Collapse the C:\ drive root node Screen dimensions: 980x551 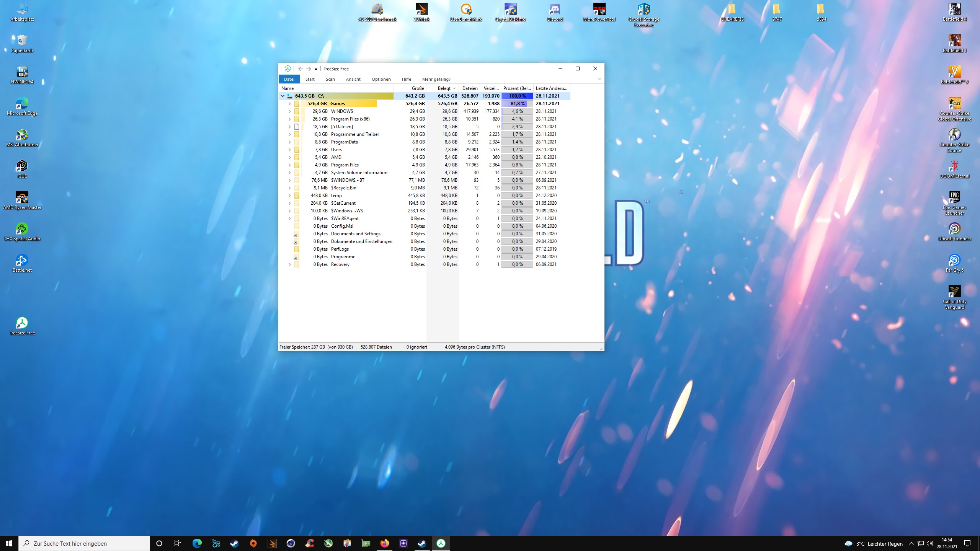[x=283, y=96]
